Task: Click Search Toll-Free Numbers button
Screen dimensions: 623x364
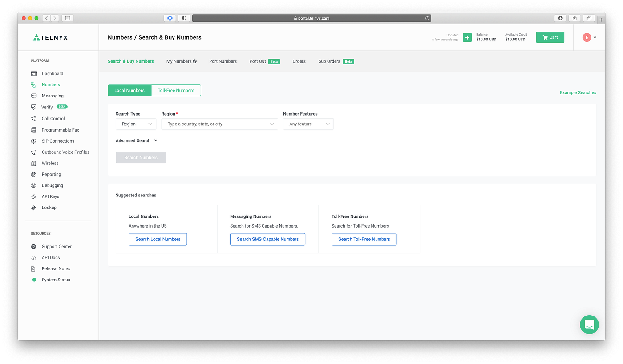Action: [364, 239]
